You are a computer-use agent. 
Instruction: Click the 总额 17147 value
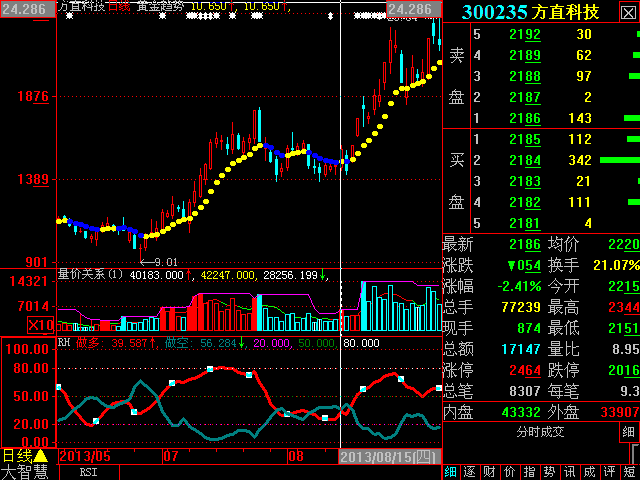click(x=521, y=349)
